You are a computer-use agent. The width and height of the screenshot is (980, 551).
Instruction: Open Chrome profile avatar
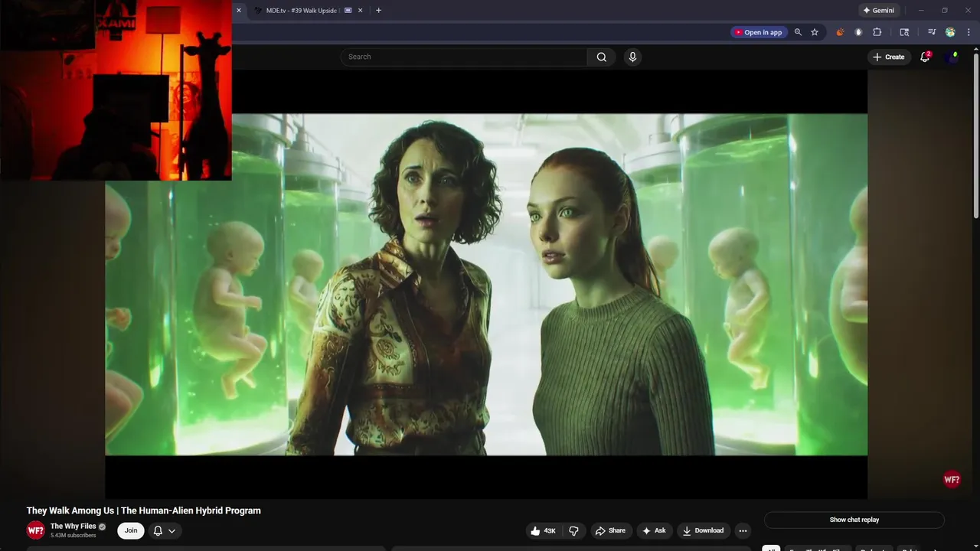click(x=950, y=32)
